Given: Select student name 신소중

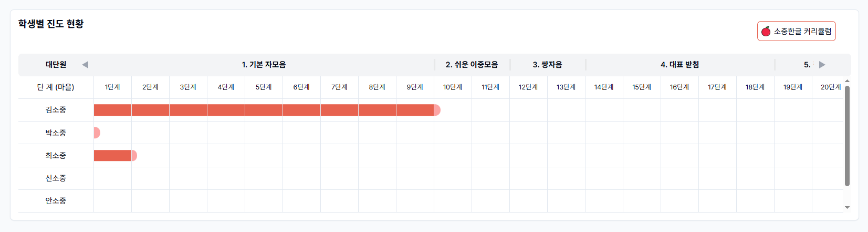Looking at the screenshot, I should pyautogui.click(x=56, y=178).
